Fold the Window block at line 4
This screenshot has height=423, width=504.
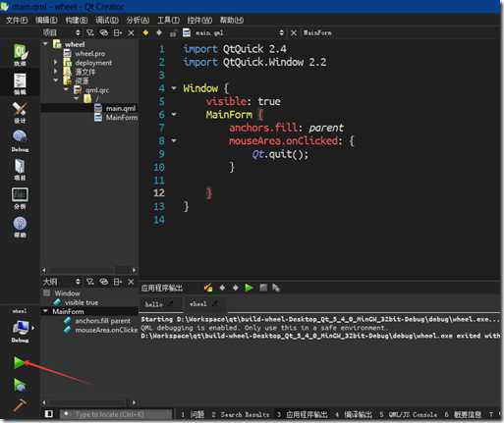[x=174, y=88]
